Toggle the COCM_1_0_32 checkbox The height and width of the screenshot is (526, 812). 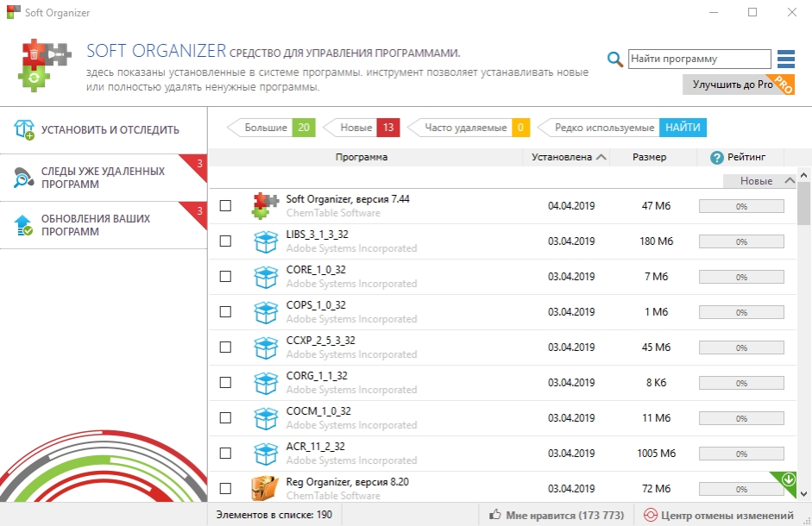[x=225, y=418]
